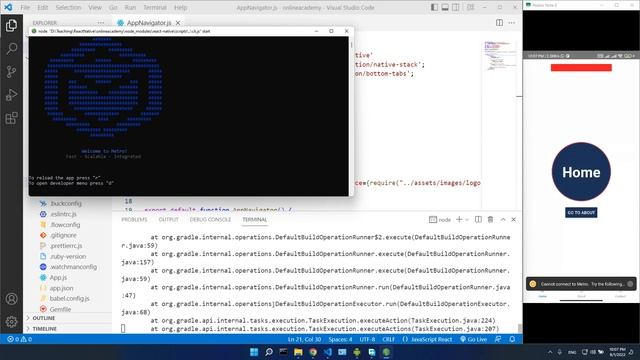The width and height of the screenshot is (640, 360).
Task: Expand the OUTLINE section
Action: click(x=67, y=318)
